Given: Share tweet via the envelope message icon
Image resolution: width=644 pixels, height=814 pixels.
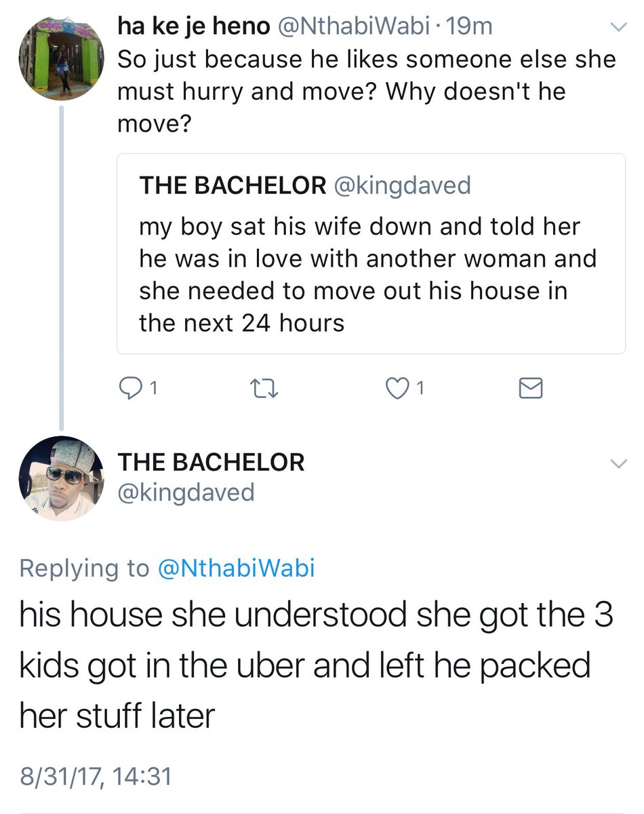Looking at the screenshot, I should (529, 389).
